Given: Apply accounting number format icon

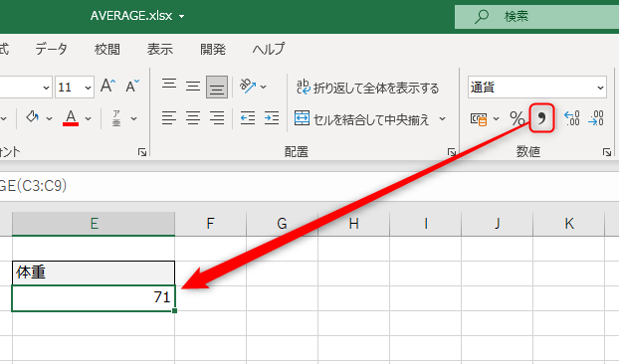Looking at the screenshot, I should pyautogui.click(x=479, y=118).
